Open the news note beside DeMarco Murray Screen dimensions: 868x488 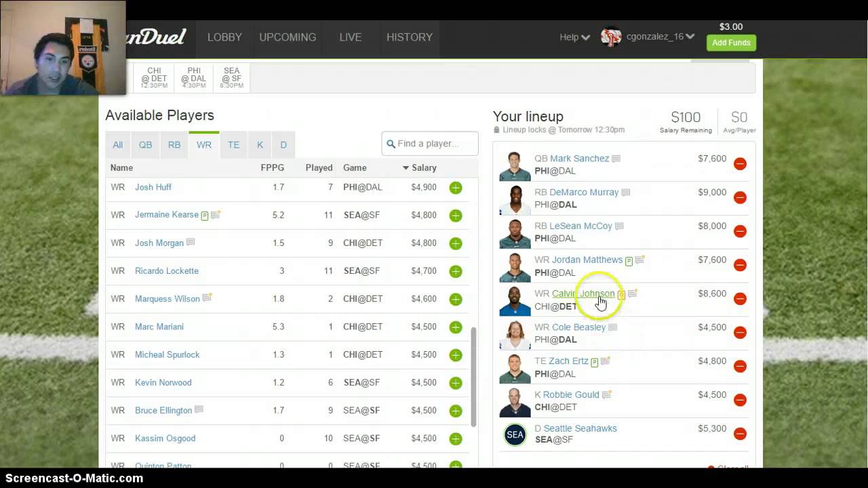pos(626,192)
